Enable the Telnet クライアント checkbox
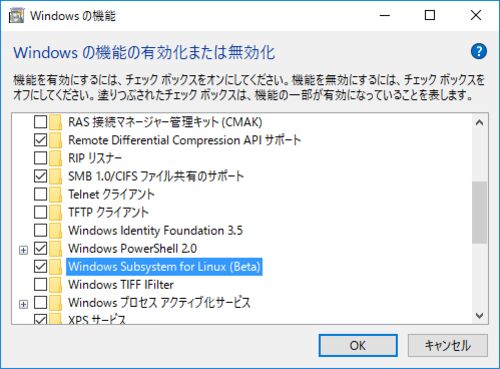The height and width of the screenshot is (369, 500). pos(41,194)
